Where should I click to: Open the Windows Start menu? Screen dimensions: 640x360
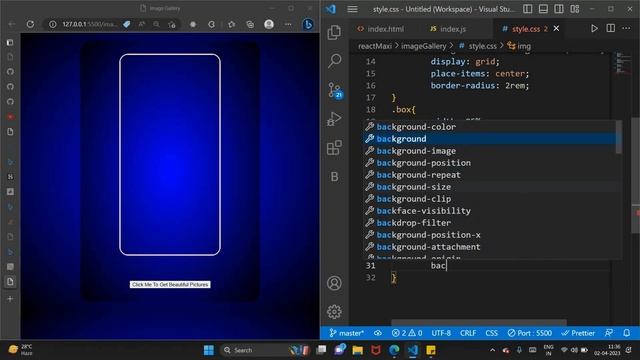coord(209,350)
